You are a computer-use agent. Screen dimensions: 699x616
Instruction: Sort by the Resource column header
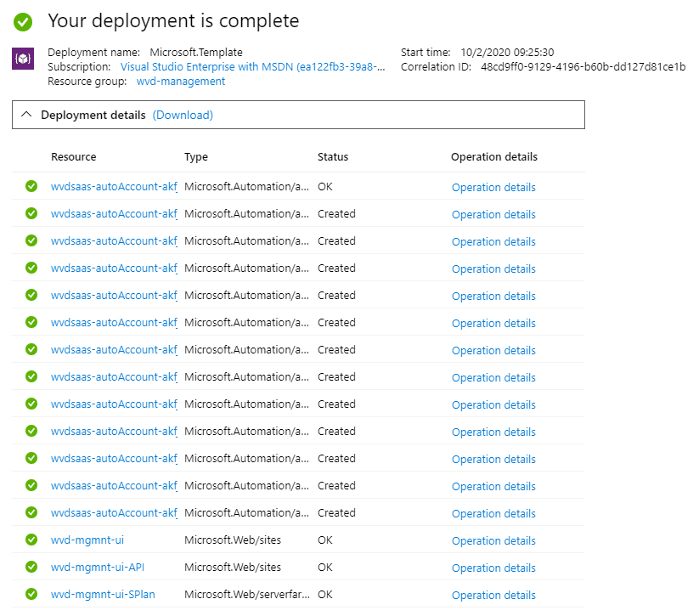74,157
